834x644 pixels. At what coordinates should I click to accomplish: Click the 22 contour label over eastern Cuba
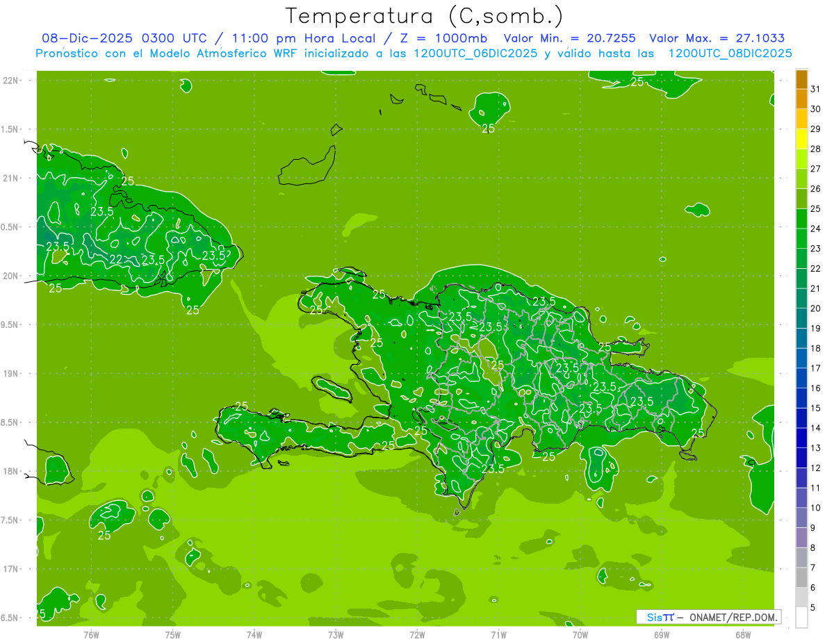point(116,258)
